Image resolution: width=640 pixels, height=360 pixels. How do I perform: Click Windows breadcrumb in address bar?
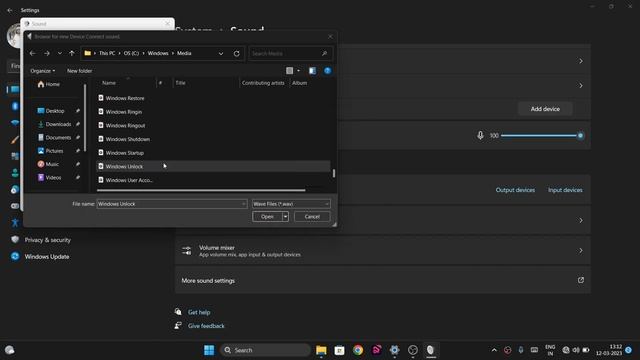[158, 53]
